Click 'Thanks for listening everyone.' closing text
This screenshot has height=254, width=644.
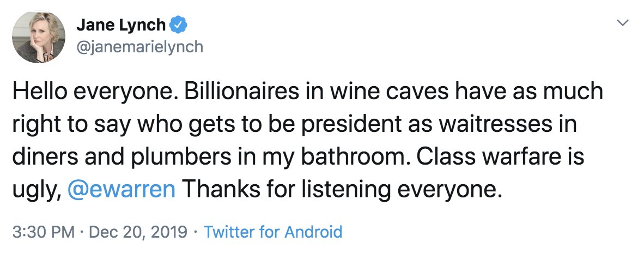tap(341, 190)
